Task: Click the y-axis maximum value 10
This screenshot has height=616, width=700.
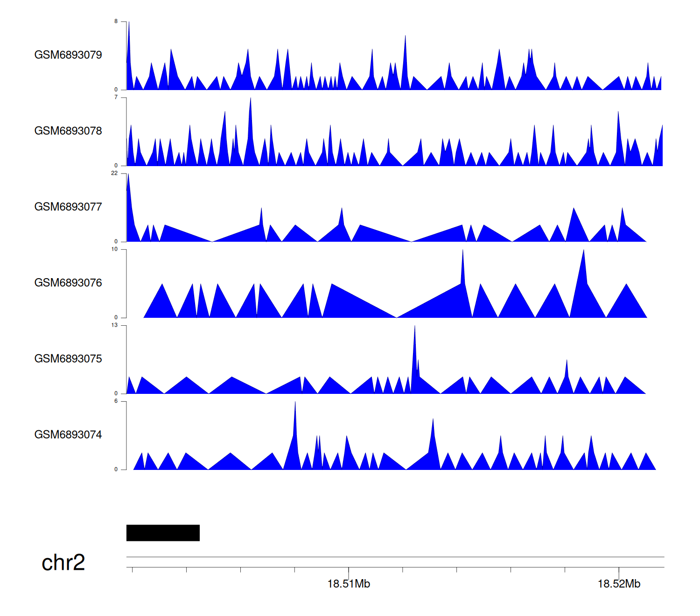Action: pyautogui.click(x=114, y=249)
